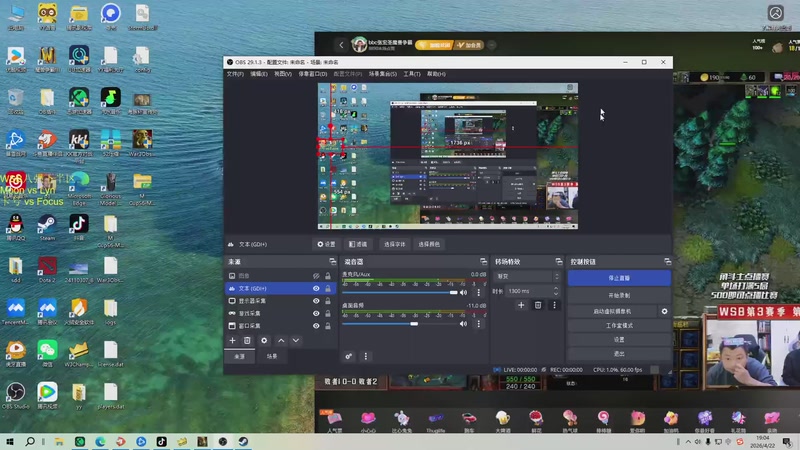Toggle lock on the display capture source
The image size is (800, 450).
coord(328,301)
